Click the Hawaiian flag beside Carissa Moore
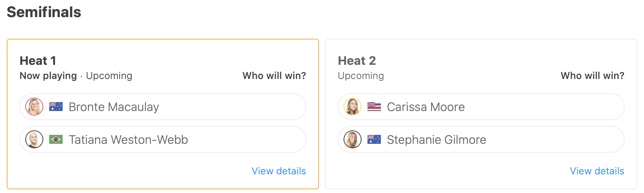Viewport: 644px width, 193px height. tap(374, 107)
